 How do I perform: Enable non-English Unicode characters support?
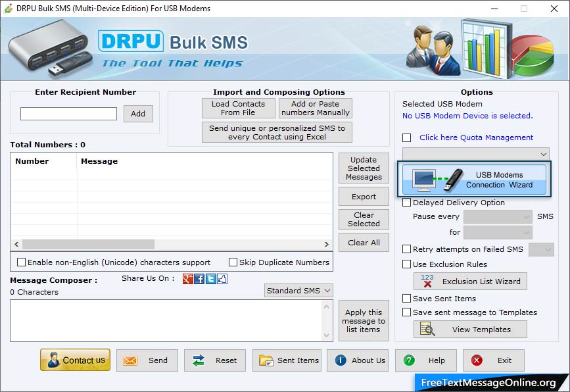(22, 262)
